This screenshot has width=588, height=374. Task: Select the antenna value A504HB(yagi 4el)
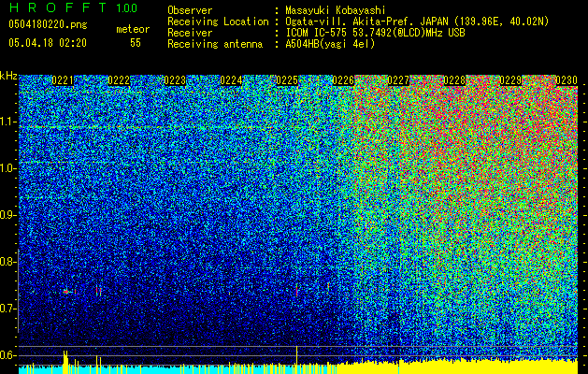[x=330, y=44]
